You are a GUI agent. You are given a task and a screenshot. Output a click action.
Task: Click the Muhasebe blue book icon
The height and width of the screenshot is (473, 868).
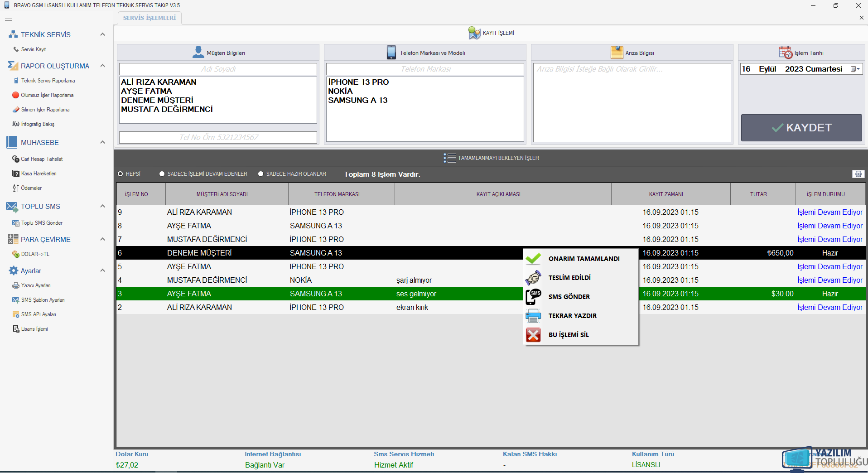coord(12,142)
